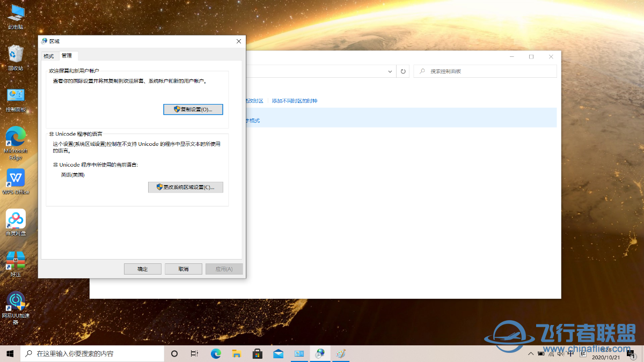Maximize the Control Panel window

tap(531, 57)
